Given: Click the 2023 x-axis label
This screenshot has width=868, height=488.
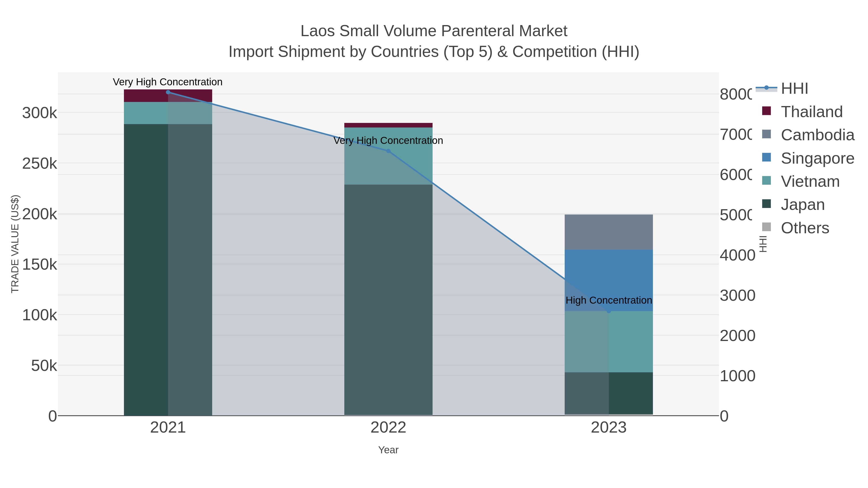Looking at the screenshot, I should [609, 428].
